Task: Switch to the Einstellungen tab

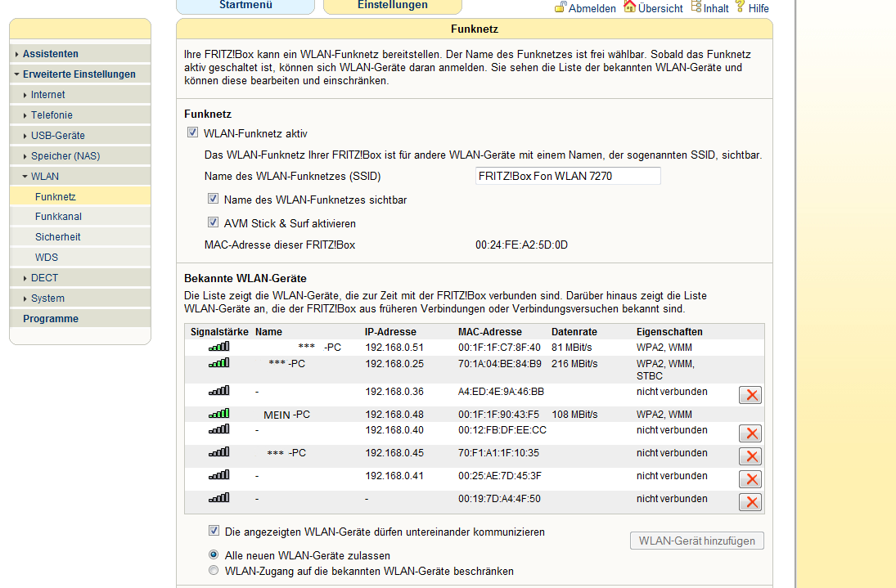Action: coord(393,6)
